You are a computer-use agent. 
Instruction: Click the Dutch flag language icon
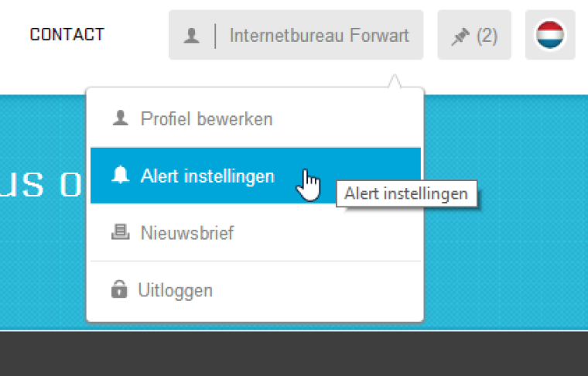tap(550, 35)
